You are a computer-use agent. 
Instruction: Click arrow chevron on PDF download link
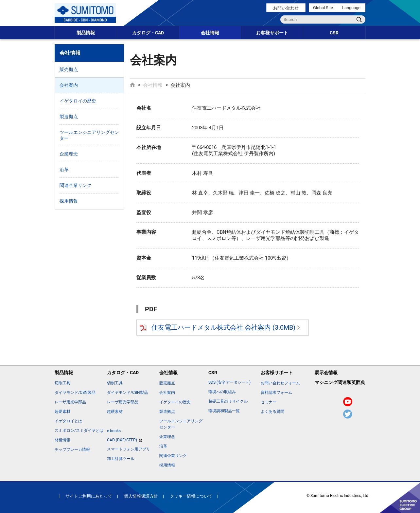click(x=299, y=327)
